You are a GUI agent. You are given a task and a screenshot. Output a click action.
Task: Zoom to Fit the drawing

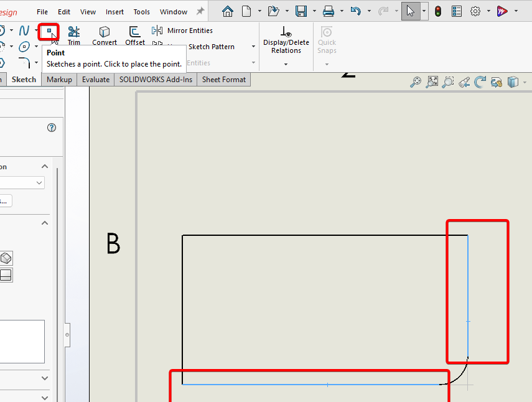tap(432, 82)
